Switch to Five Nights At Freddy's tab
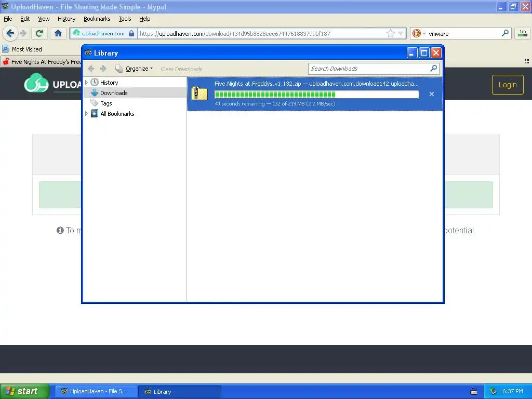Image resolution: width=532 pixels, height=399 pixels. click(x=42, y=62)
